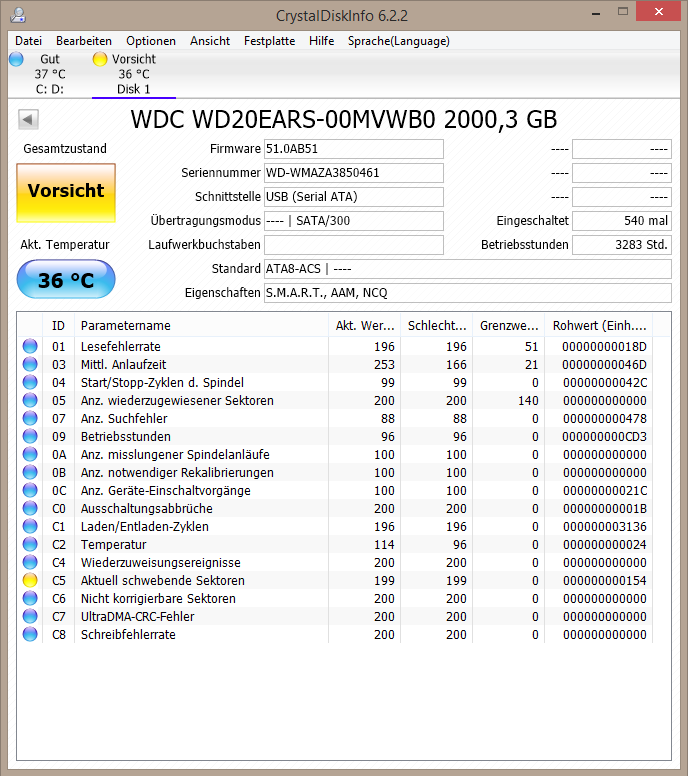Viewport: 688px width, 776px height.
Task: Select raw value 000000000154
Action: 605,581
